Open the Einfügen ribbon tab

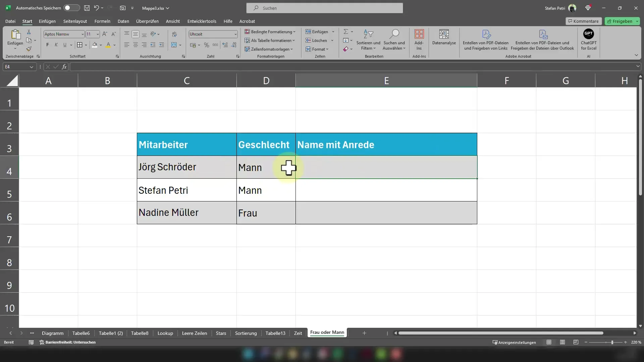point(47,21)
